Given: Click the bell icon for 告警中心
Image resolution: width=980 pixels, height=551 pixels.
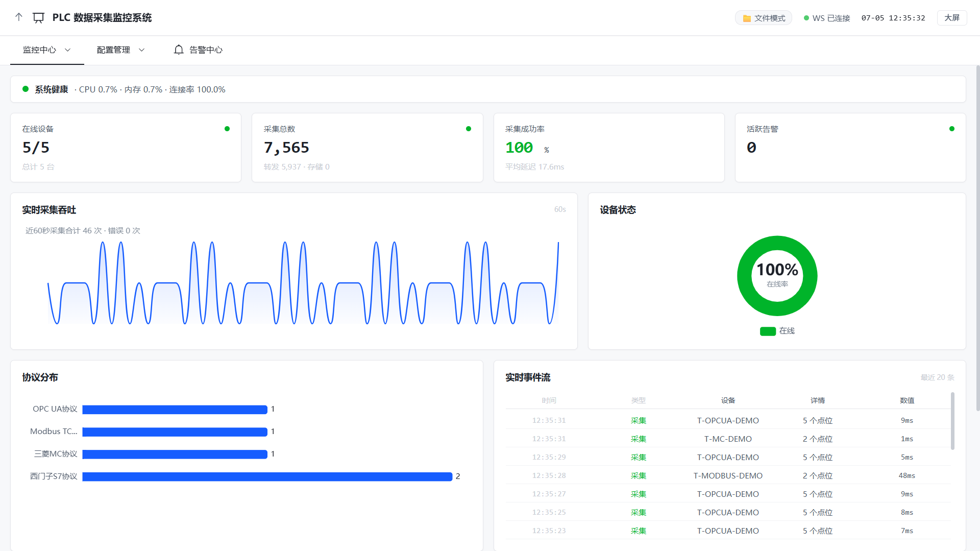Looking at the screenshot, I should (179, 50).
